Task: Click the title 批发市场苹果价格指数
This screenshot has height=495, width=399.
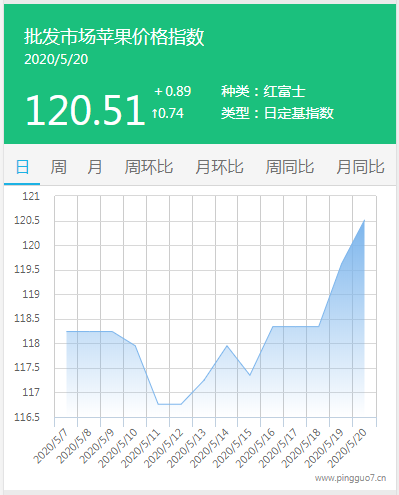Action: pos(114,37)
